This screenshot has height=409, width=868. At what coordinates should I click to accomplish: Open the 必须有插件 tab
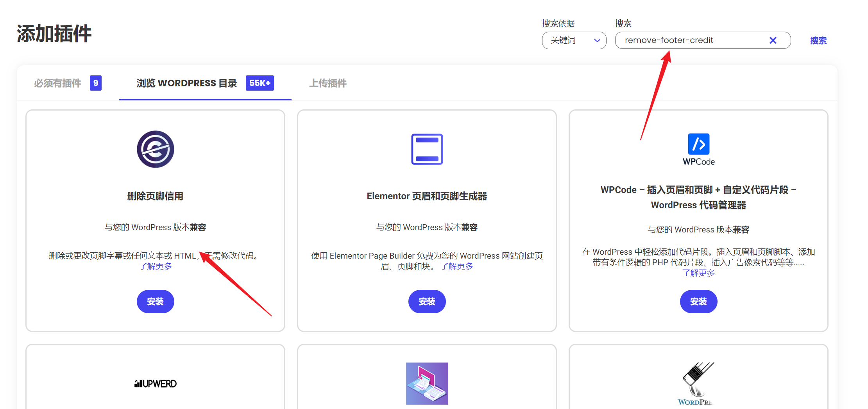58,83
